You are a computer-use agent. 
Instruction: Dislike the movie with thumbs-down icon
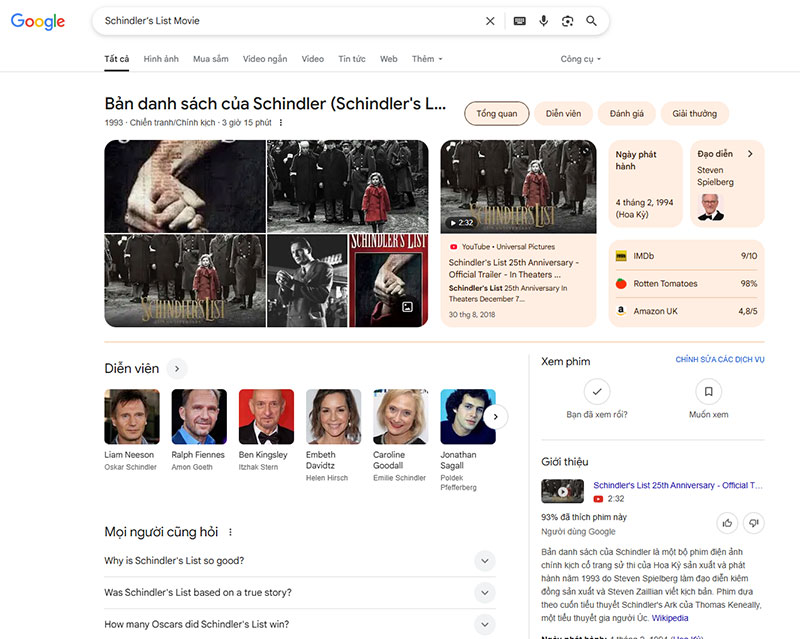[x=754, y=523]
